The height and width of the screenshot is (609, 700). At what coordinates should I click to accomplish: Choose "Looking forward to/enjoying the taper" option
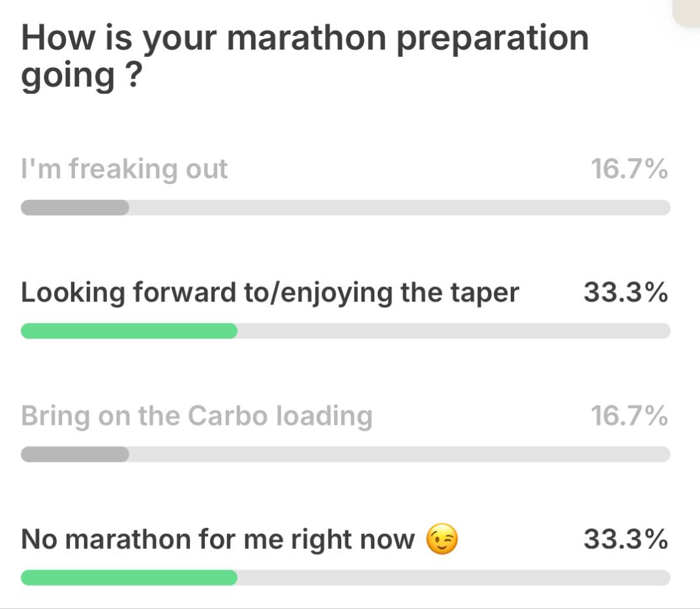coord(269,293)
